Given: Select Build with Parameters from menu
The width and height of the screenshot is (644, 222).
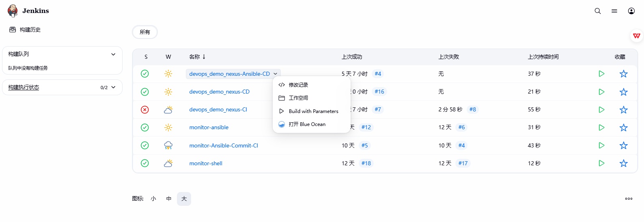Looking at the screenshot, I should click(313, 111).
